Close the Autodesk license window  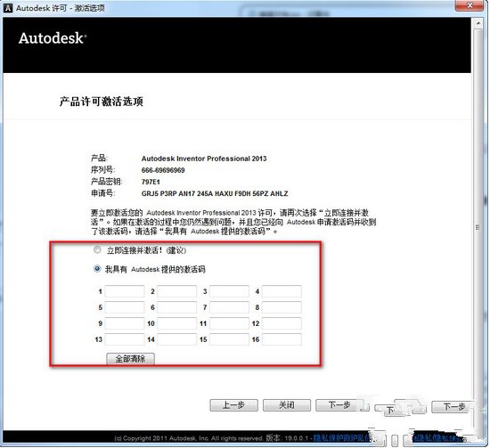tap(470, 5)
